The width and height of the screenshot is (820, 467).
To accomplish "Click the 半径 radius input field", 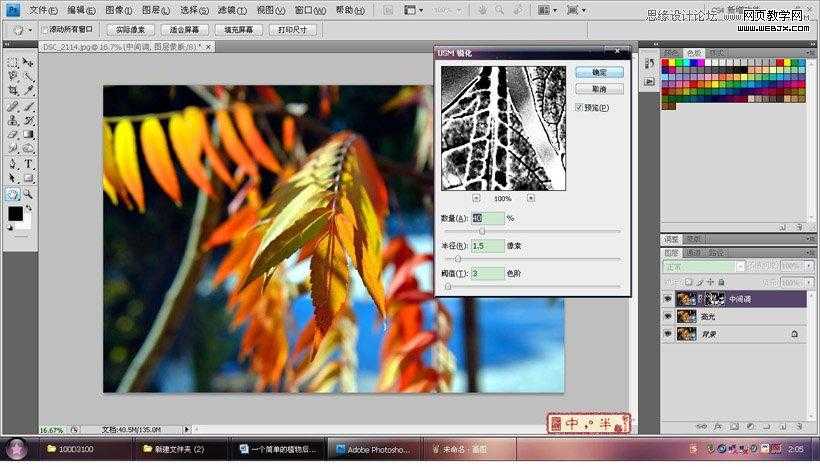I will [487, 246].
